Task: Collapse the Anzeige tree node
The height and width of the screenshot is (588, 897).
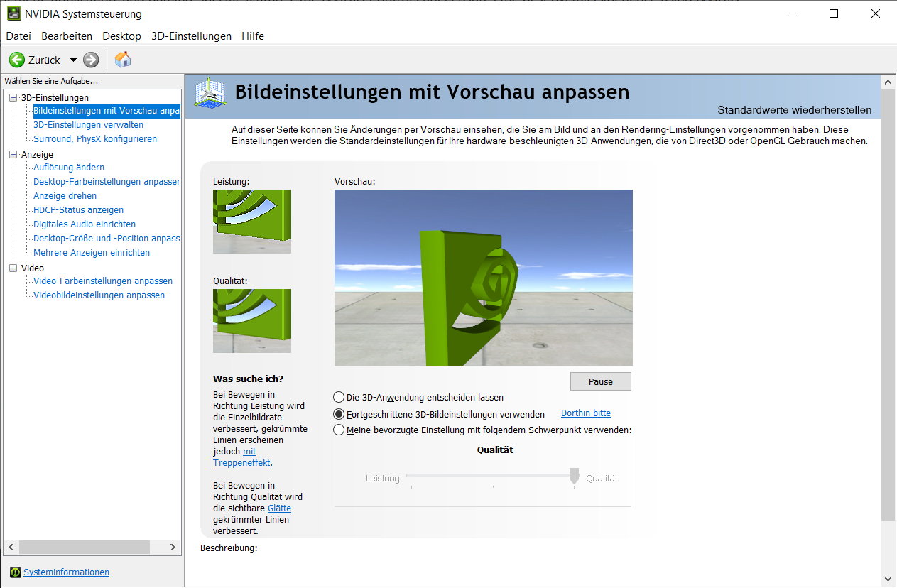Action: (13, 154)
